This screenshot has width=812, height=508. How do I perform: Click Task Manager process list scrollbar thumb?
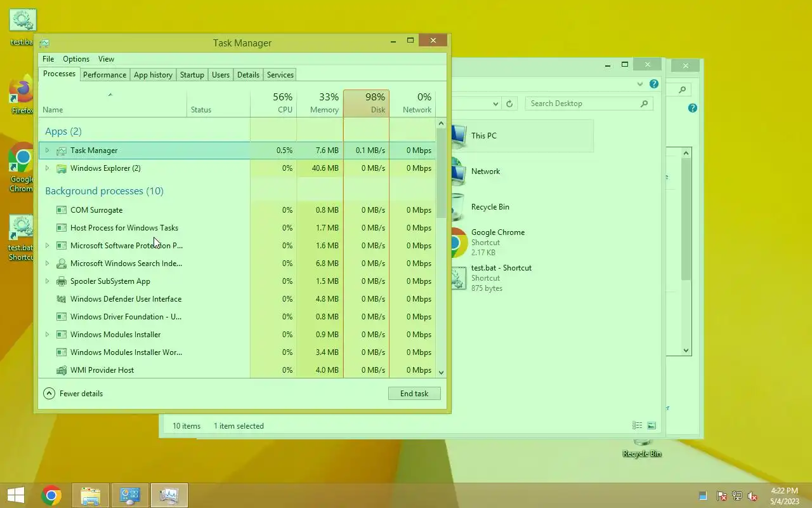coord(442,173)
